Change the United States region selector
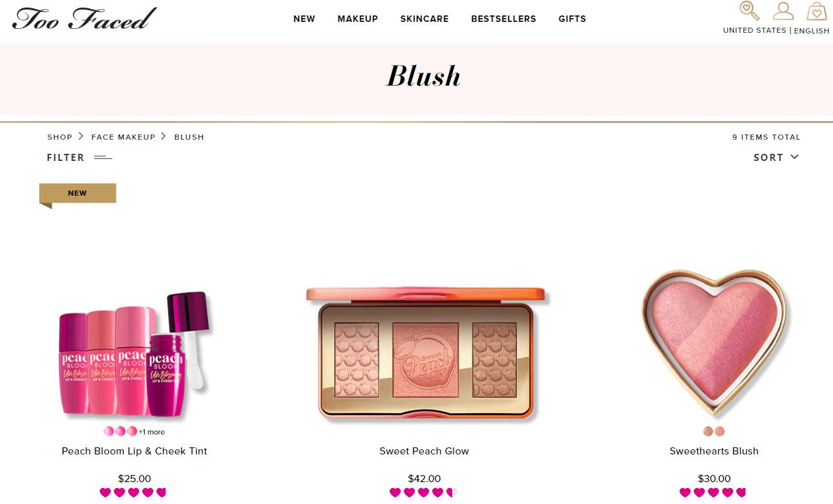The width and height of the screenshot is (833, 504). click(x=754, y=30)
